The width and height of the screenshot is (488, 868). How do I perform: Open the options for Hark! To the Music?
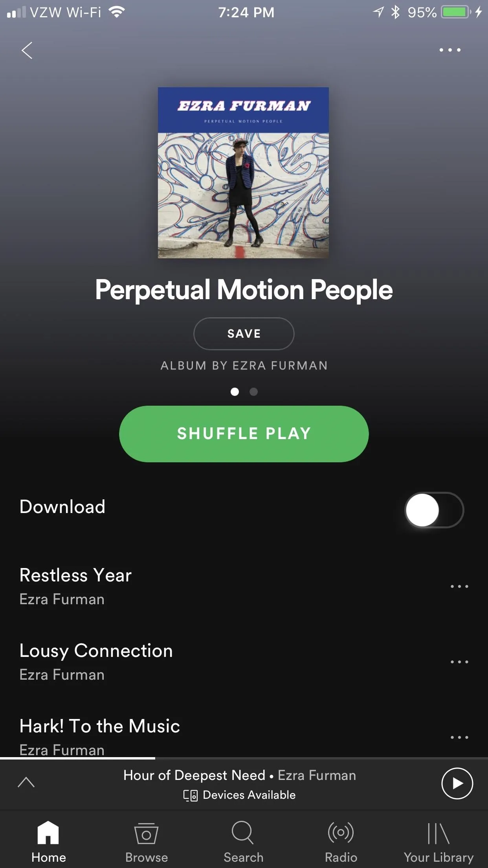[459, 737]
